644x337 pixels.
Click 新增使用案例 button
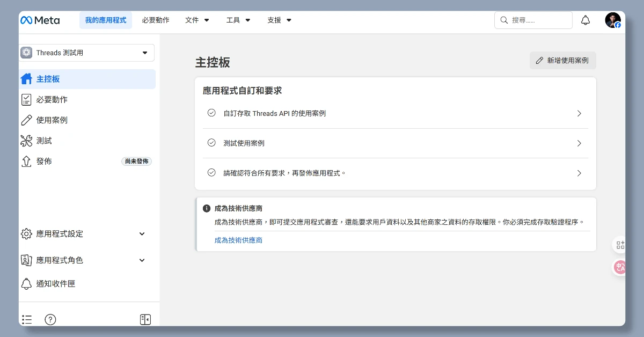[562, 61]
